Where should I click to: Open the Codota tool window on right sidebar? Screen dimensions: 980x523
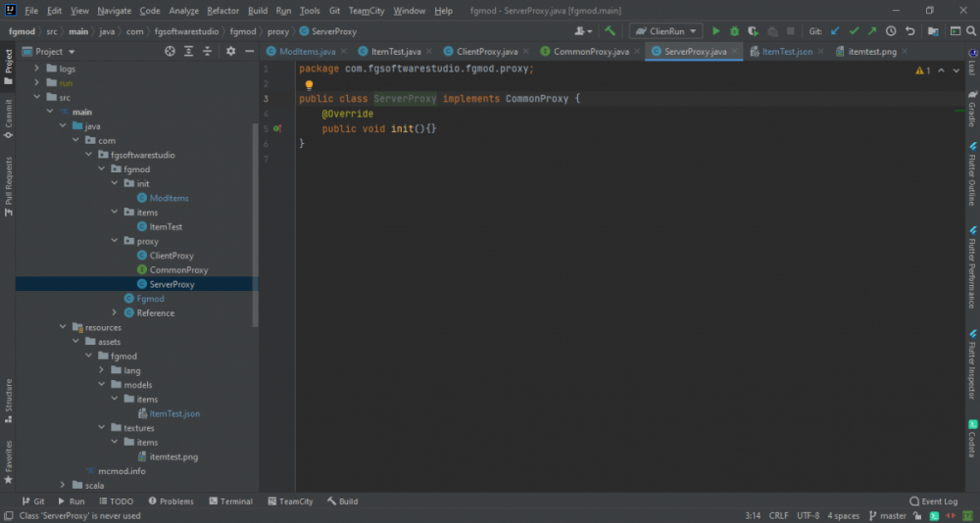(x=972, y=439)
